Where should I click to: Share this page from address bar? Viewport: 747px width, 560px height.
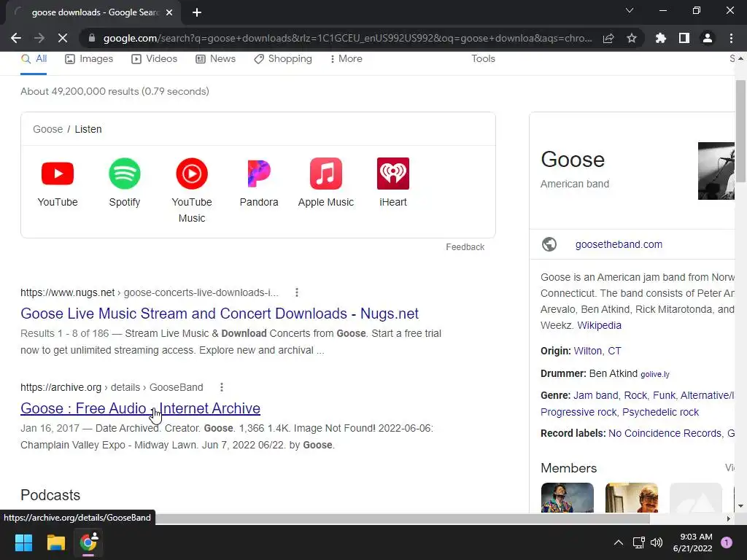pos(608,38)
